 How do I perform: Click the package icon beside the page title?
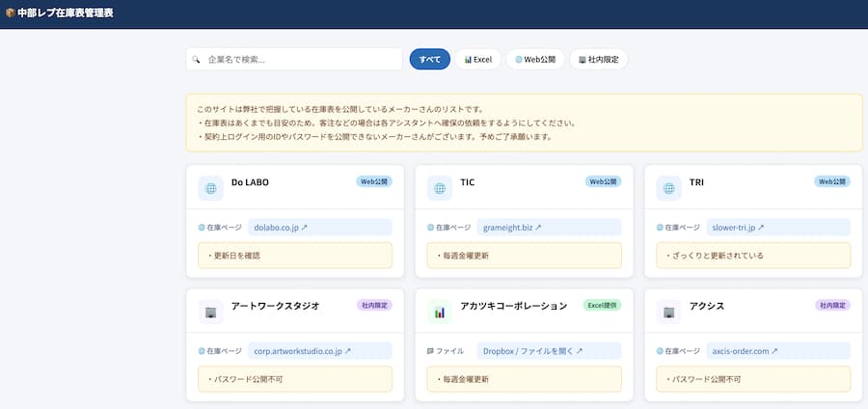(10, 14)
